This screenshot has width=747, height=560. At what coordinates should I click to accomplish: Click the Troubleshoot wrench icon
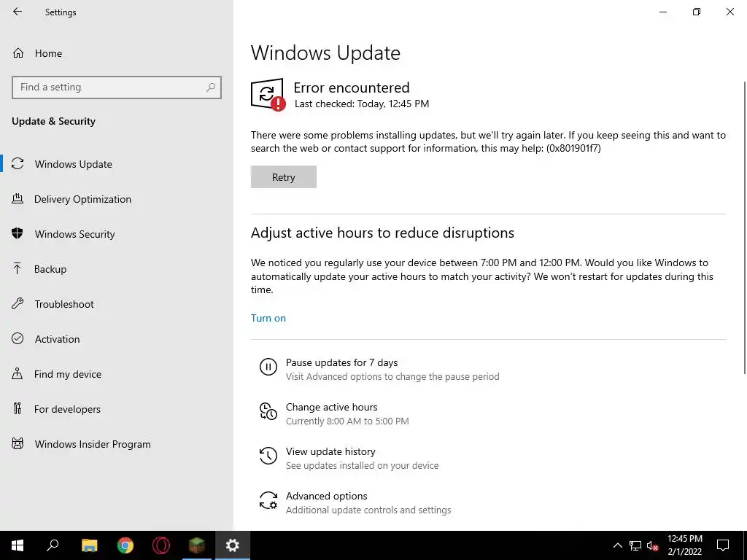tap(18, 303)
